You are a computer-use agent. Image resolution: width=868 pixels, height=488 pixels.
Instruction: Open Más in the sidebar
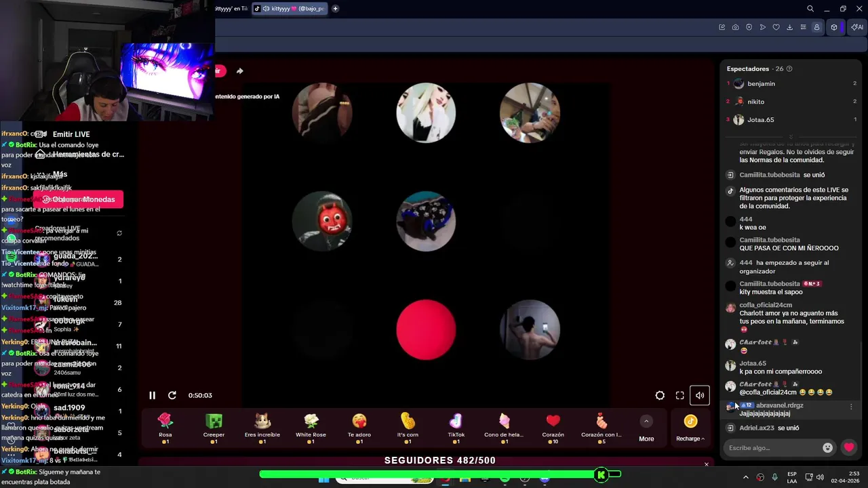coord(60,174)
